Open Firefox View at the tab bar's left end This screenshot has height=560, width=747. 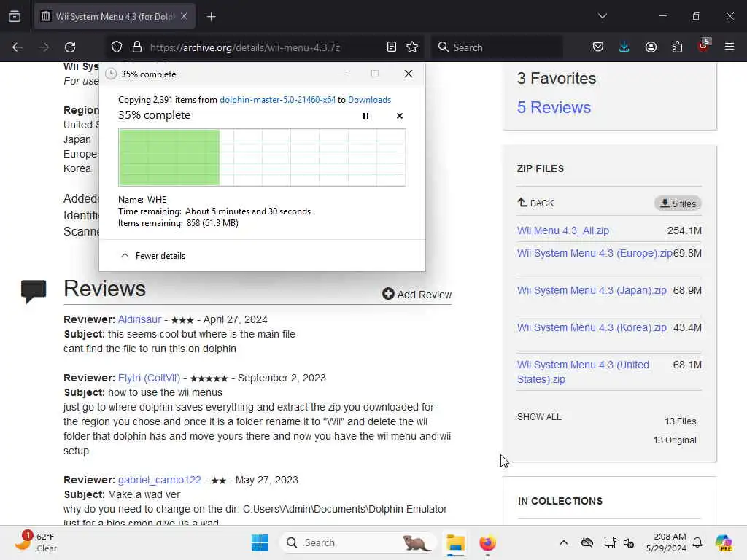pyautogui.click(x=15, y=16)
